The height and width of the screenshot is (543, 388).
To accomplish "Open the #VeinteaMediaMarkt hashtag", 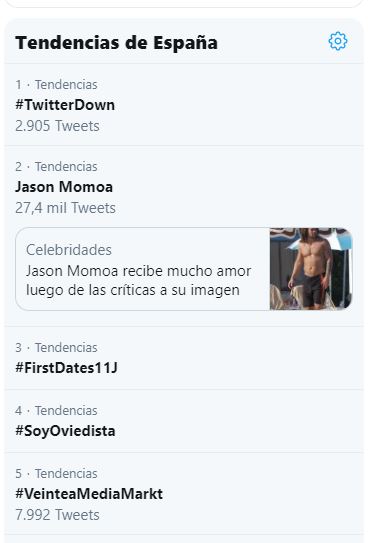I will (x=89, y=494).
